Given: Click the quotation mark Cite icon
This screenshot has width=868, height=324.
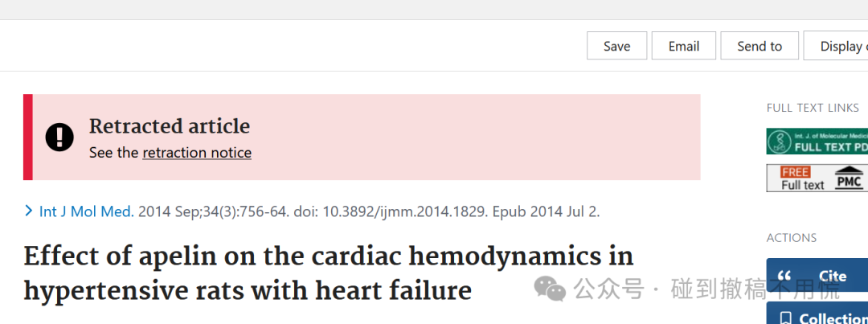Looking at the screenshot, I should (784, 275).
